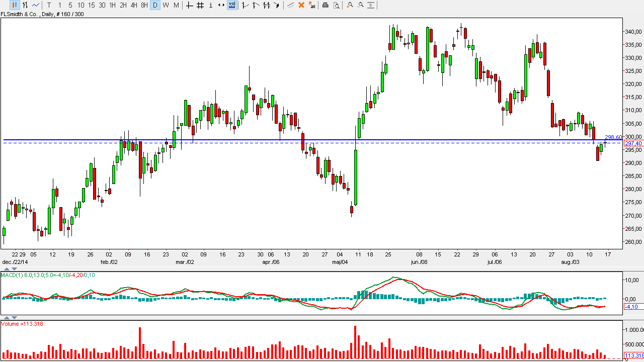Viewport: 644px width, 362px height.
Task: Print the chart via the printer icon
Action: click(x=325, y=5)
